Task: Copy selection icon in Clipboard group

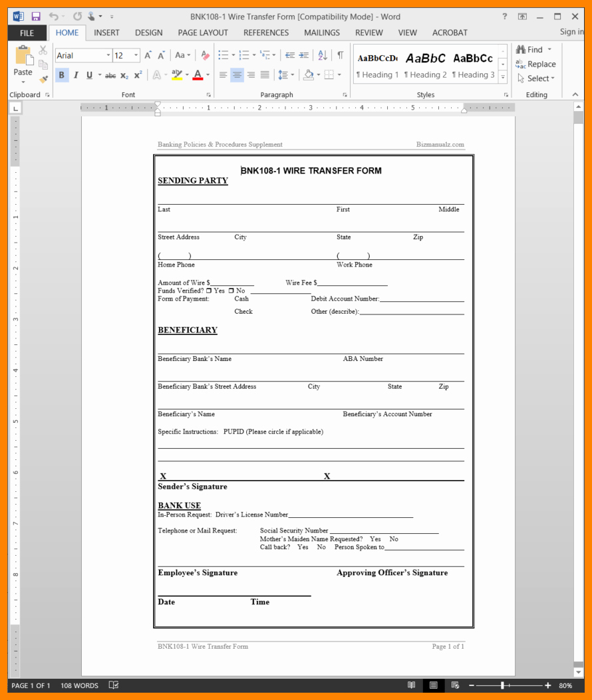Action: point(43,64)
